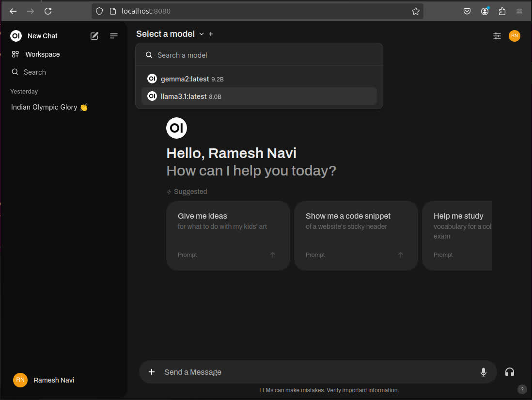The height and width of the screenshot is (400, 532).
Task: Open chat controls with the sliders icon
Action: click(x=497, y=35)
